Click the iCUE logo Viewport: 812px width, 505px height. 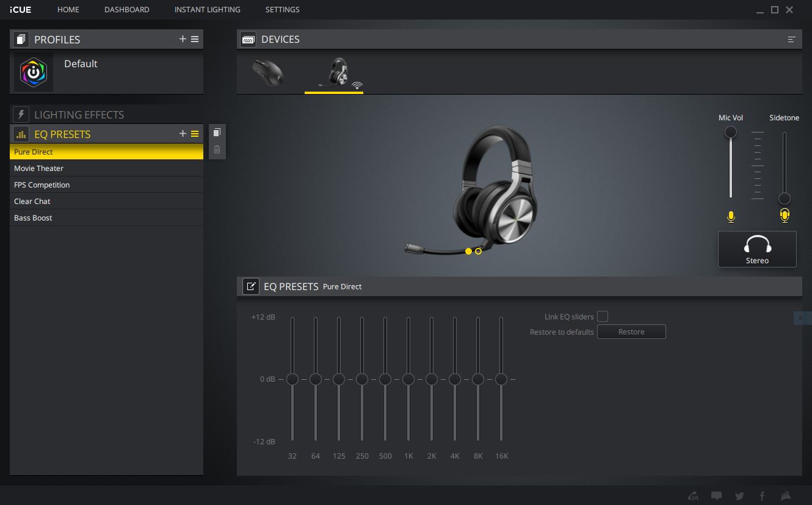21,10
